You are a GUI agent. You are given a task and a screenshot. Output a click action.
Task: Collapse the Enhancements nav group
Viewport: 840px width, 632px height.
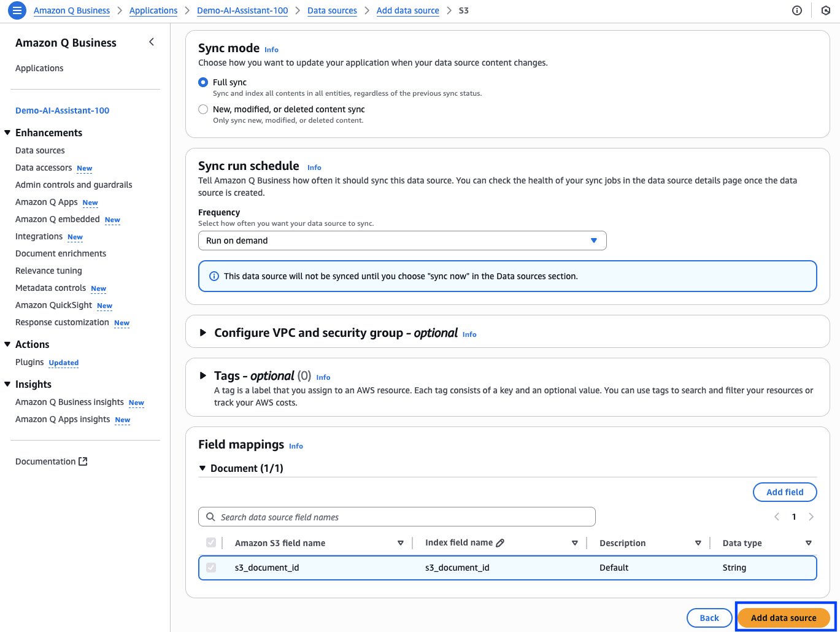pyautogui.click(x=7, y=133)
